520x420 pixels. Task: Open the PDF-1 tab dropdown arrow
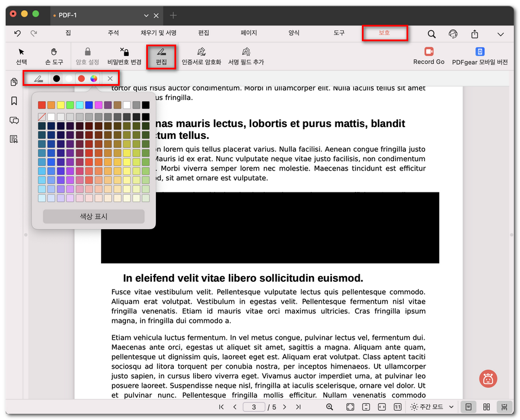pos(147,15)
